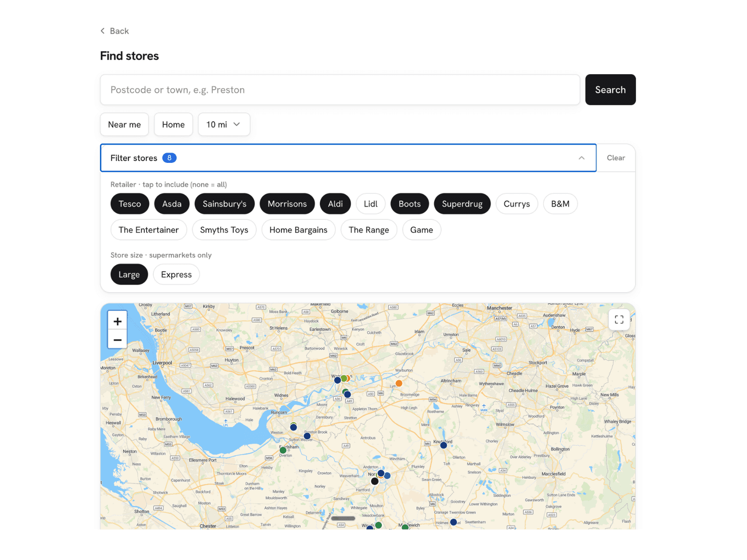Include Lidl in retailer filter
This screenshot has height=560, width=747.
371,204
